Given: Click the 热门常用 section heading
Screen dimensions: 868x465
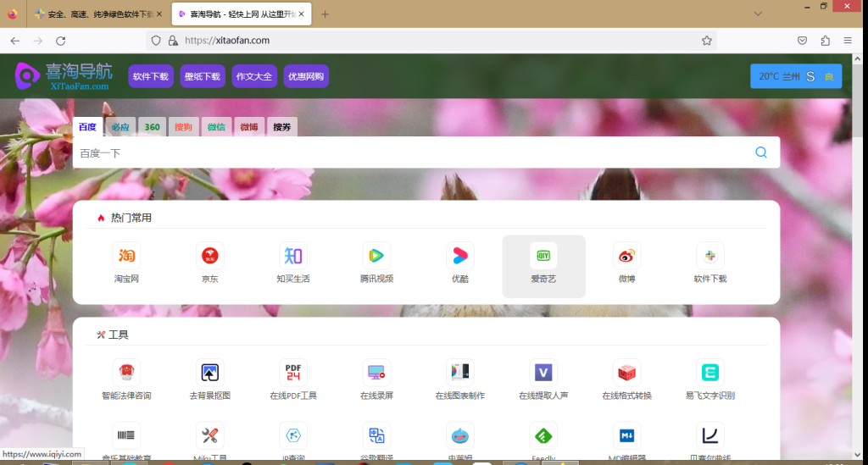Looking at the screenshot, I should pos(131,218).
